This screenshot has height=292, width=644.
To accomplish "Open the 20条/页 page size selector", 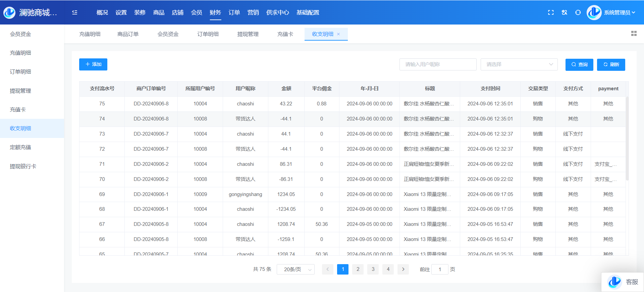I will click(x=295, y=270).
